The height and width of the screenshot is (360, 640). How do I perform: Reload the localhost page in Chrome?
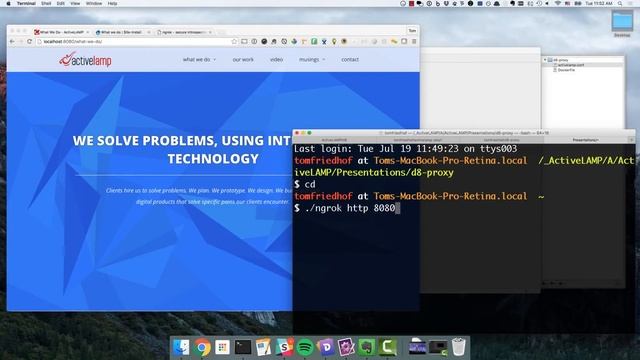(x=29, y=42)
